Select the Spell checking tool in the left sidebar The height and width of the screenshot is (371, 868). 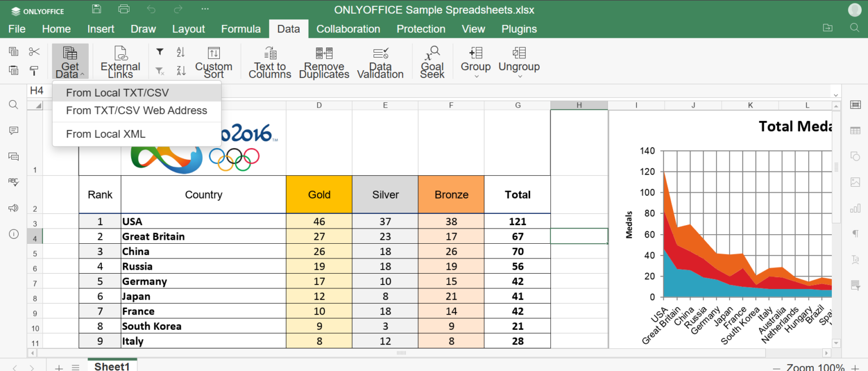tap(13, 182)
